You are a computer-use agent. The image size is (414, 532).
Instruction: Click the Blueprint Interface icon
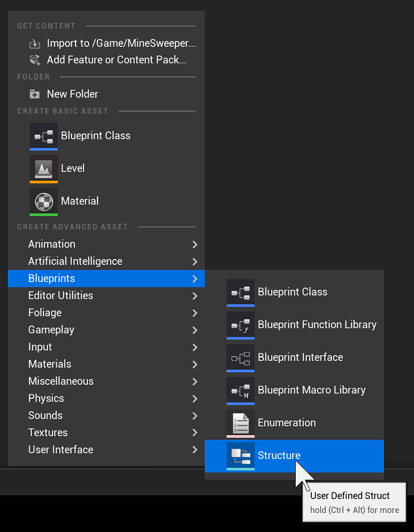[240, 358]
